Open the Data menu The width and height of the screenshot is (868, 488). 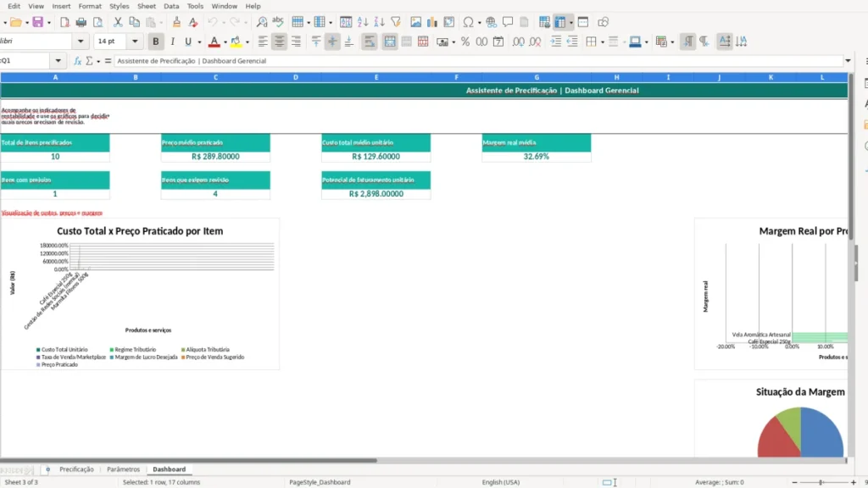tap(171, 6)
